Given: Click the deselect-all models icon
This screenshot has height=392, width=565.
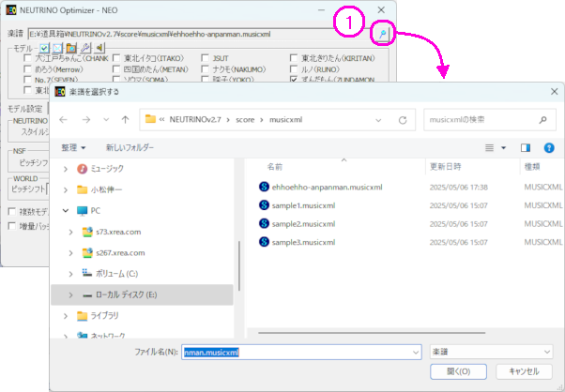Looking at the screenshot, I should pyautogui.click(x=57, y=48).
